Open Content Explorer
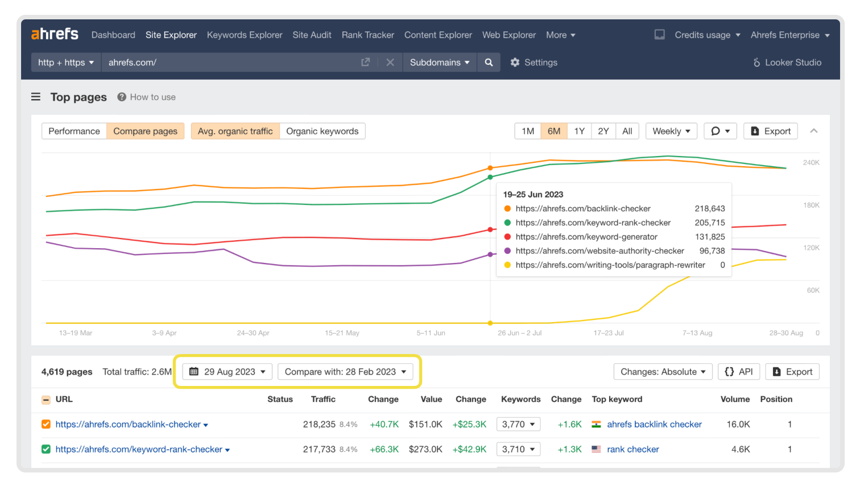 [438, 35]
